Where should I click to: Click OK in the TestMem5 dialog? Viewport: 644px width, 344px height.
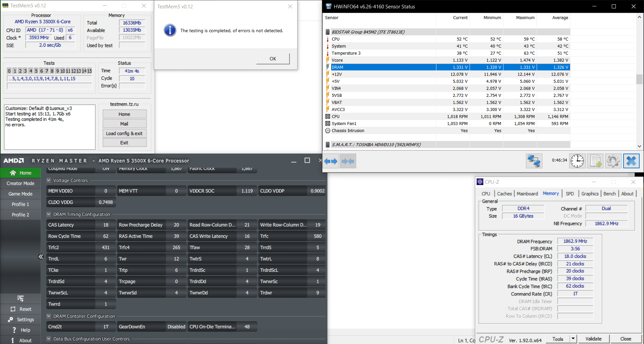(x=273, y=58)
